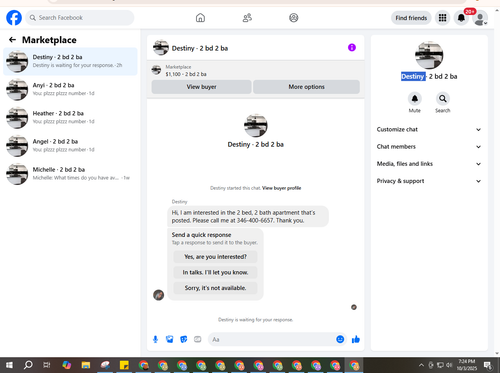Click the highlighted Destiny name in the info panel

point(413,77)
